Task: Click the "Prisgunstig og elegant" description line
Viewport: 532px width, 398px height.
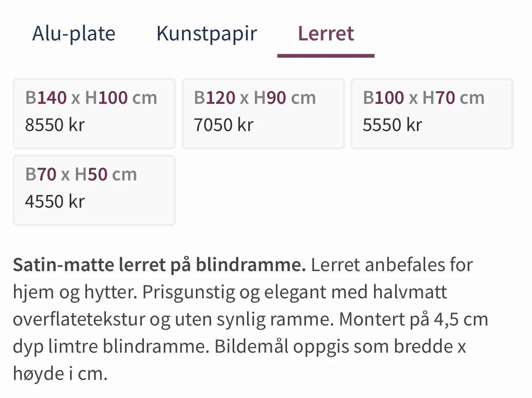Action: (230, 292)
